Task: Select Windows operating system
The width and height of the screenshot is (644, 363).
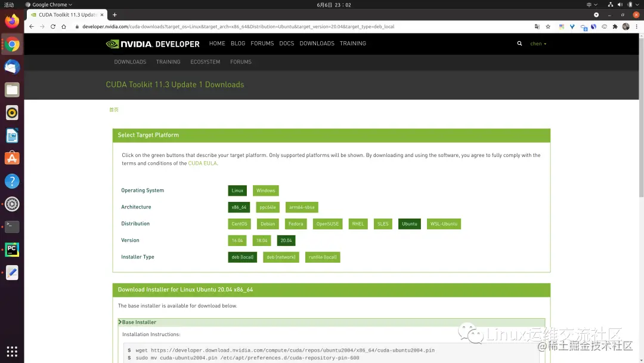Action: pyautogui.click(x=266, y=190)
